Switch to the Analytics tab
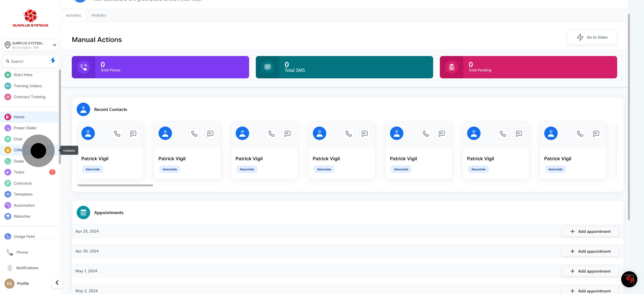644x294 pixels. (x=99, y=15)
